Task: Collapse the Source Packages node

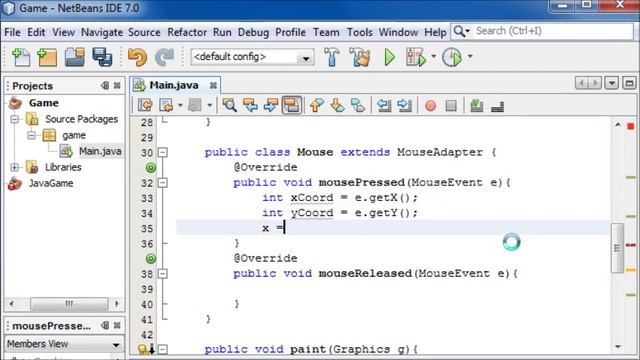Action: click(15, 119)
